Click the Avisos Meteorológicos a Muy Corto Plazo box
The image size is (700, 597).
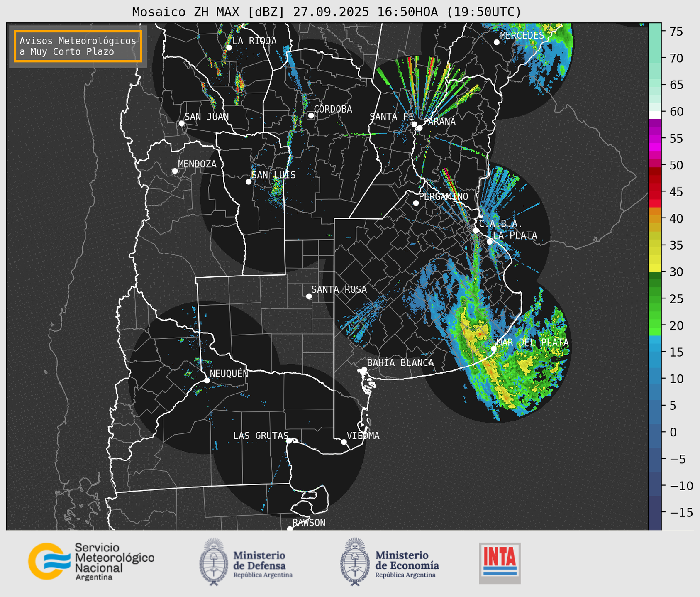coord(78,46)
